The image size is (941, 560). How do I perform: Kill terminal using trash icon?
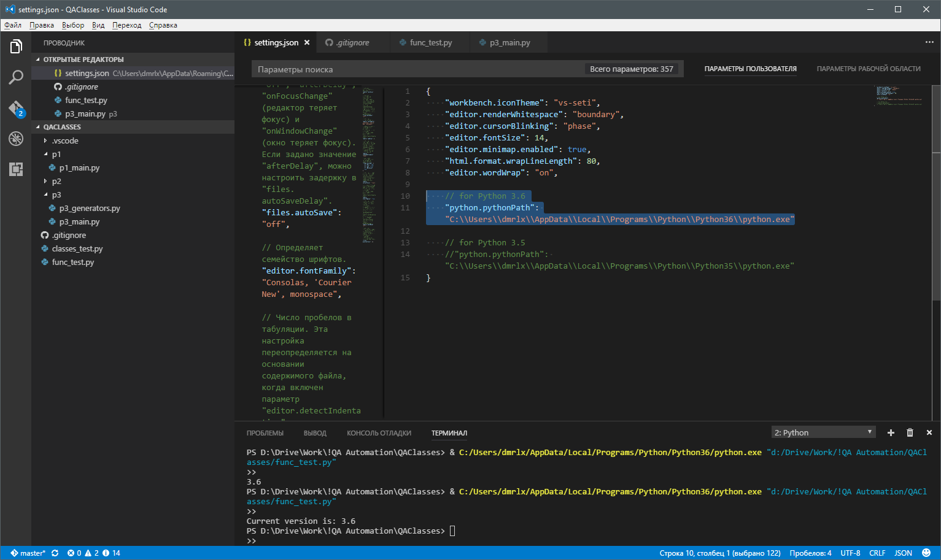(x=910, y=432)
